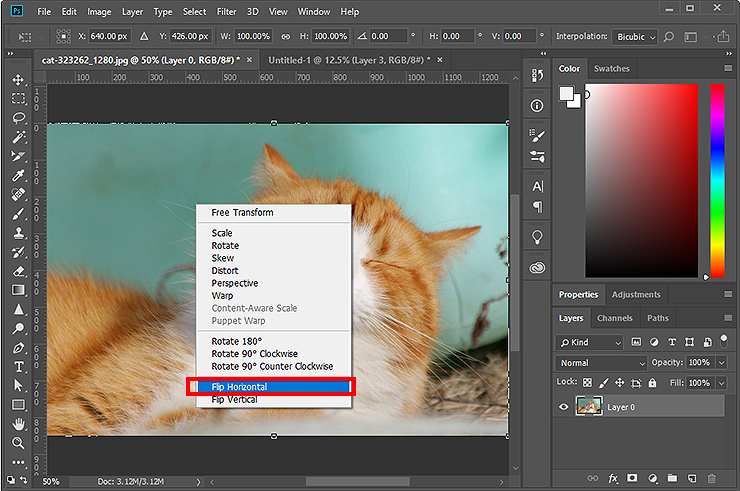Select the Eyedropper tool
740x491 pixels.
click(x=18, y=176)
